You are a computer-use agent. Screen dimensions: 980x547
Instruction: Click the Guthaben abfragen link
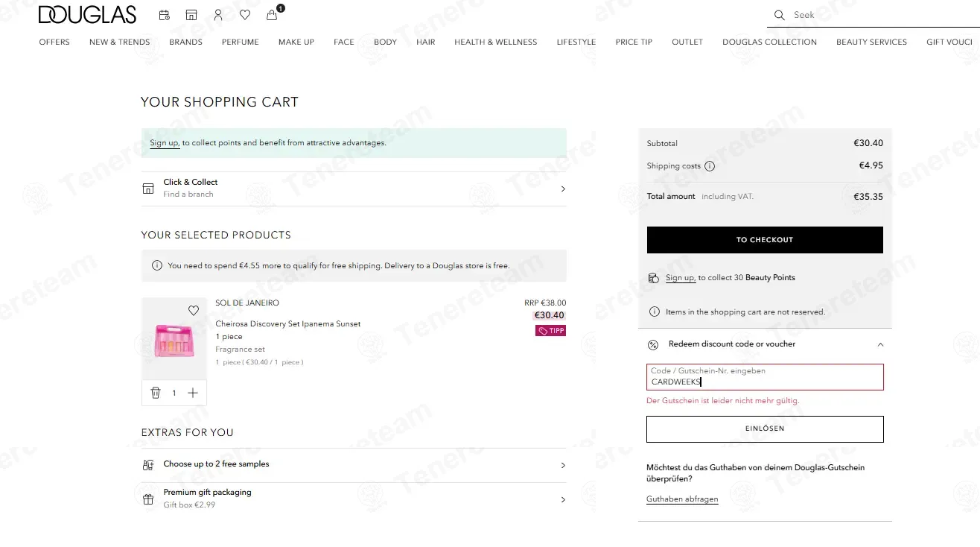pyautogui.click(x=682, y=499)
